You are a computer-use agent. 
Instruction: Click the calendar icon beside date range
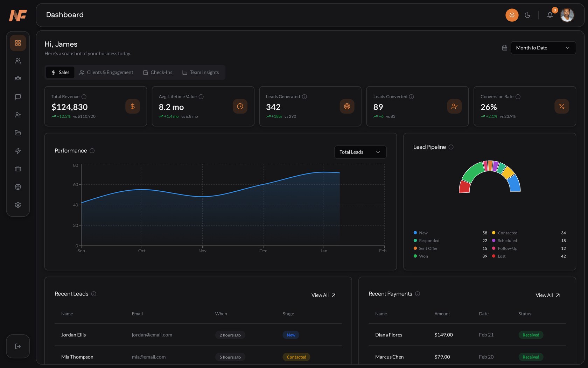(x=504, y=48)
